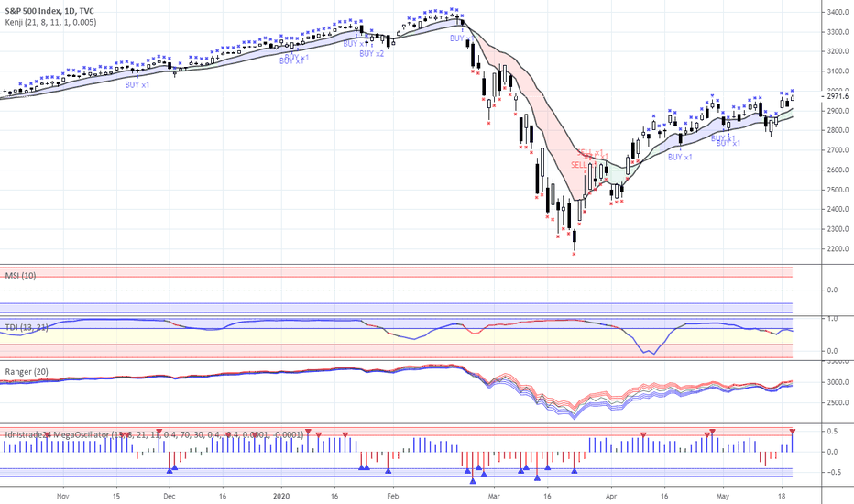Click the 2300.0 price axis label
This screenshot has width=854, height=504.
point(838,229)
